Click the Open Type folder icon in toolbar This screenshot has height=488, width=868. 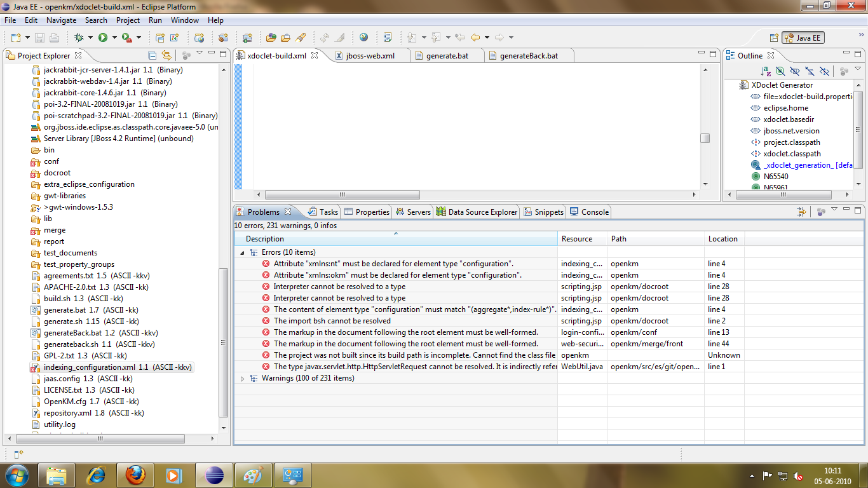point(271,37)
